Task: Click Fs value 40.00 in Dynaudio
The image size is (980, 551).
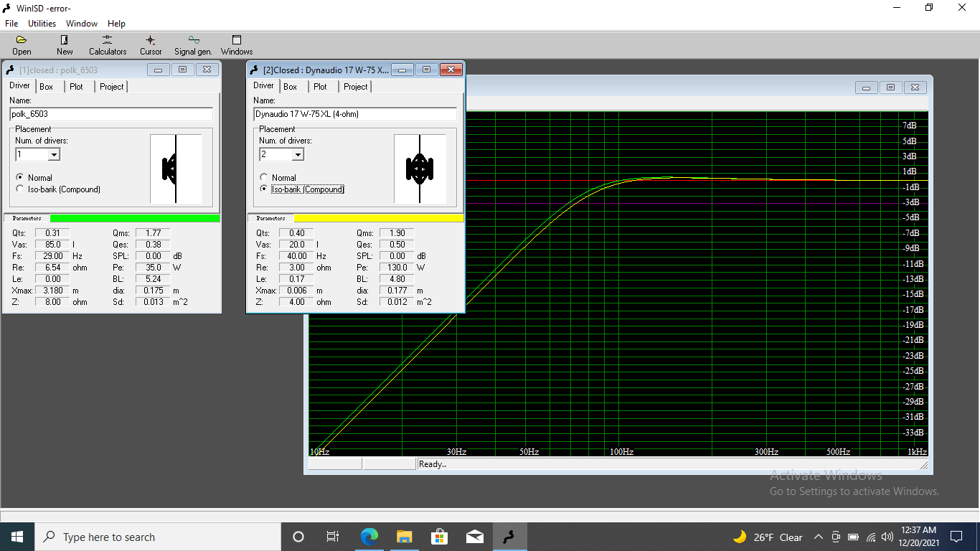Action: point(296,256)
